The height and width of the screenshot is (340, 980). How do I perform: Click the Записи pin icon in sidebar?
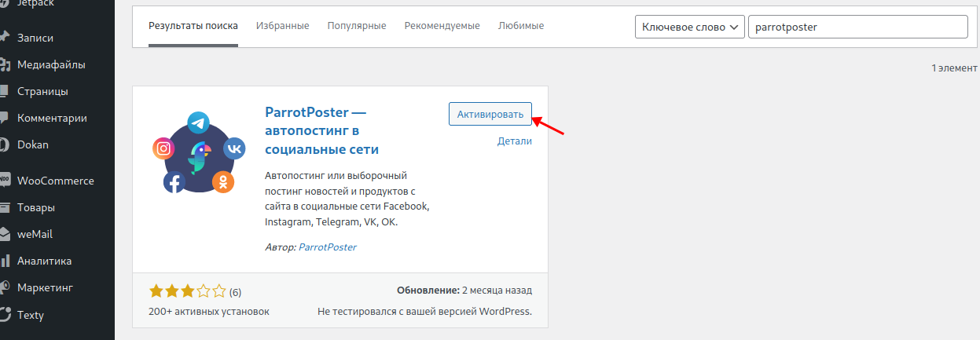tap(4, 38)
